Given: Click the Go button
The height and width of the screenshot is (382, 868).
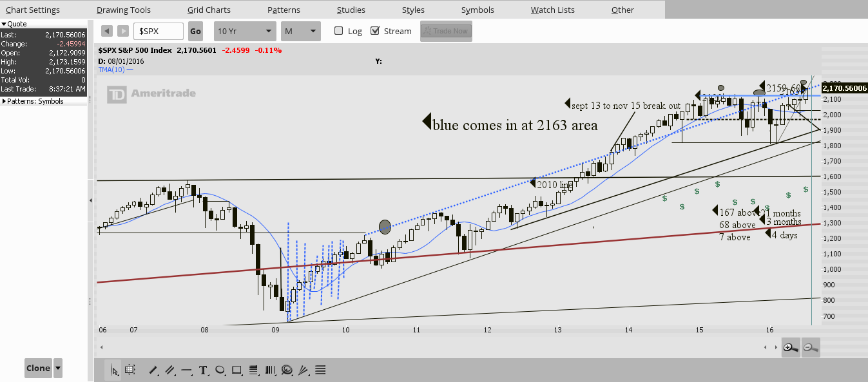Looking at the screenshot, I should tap(195, 31).
